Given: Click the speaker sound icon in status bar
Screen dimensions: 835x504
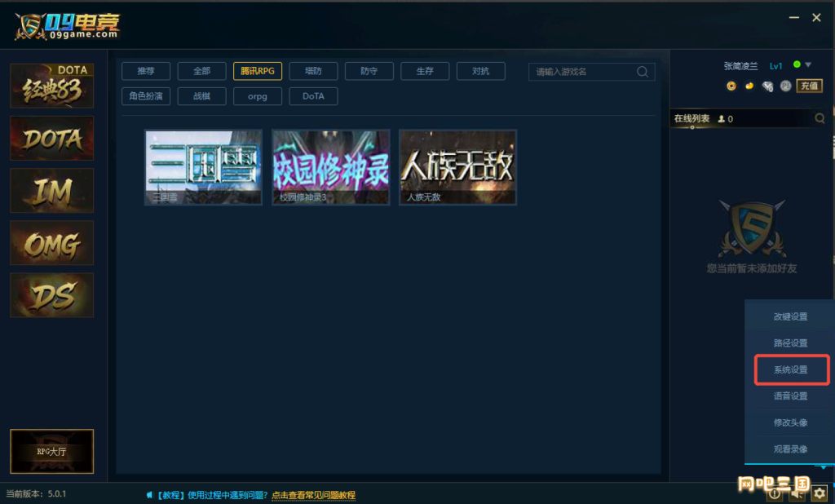Looking at the screenshot, I should point(797,495).
